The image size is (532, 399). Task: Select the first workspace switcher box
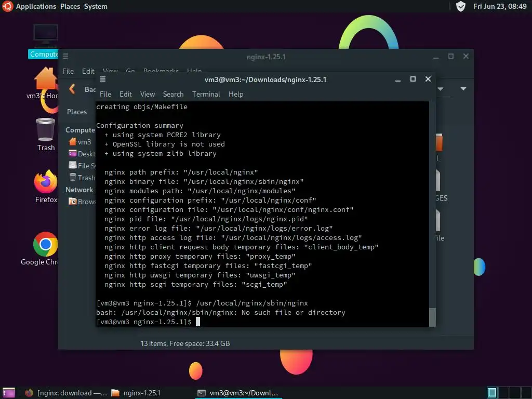click(492, 393)
